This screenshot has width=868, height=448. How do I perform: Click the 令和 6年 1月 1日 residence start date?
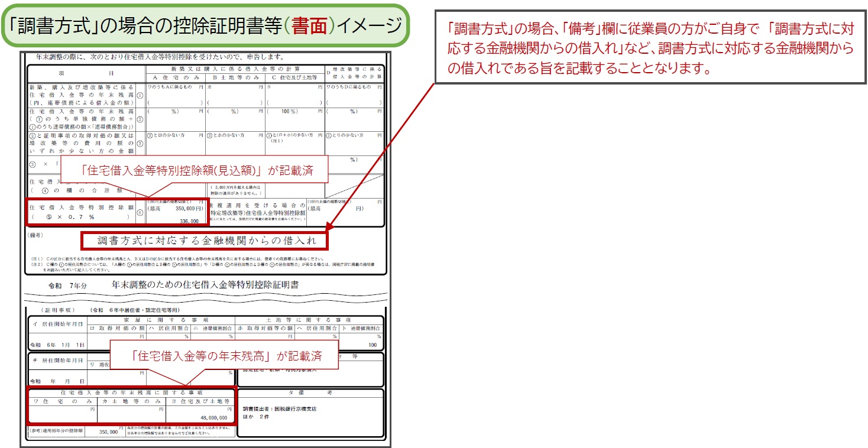pyautogui.click(x=57, y=344)
